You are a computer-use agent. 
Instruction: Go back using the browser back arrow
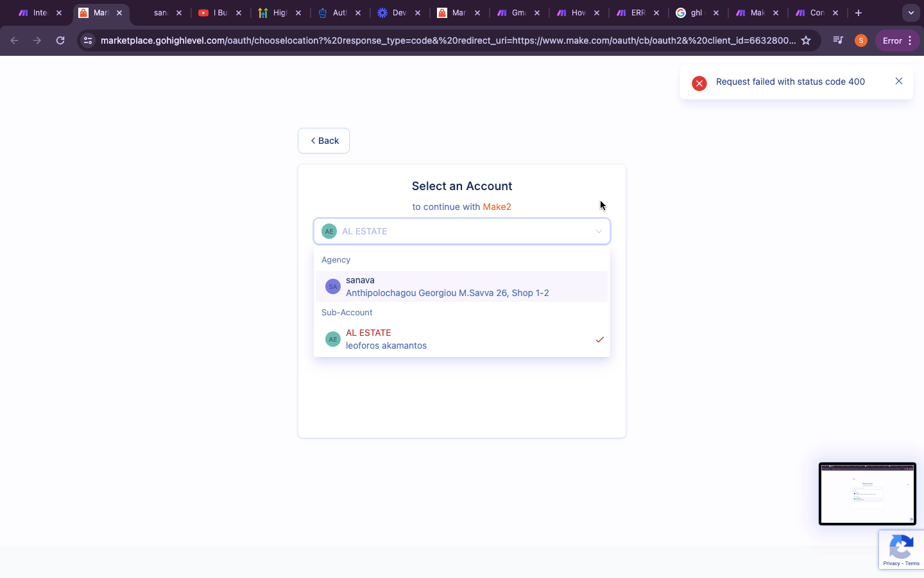click(14, 40)
